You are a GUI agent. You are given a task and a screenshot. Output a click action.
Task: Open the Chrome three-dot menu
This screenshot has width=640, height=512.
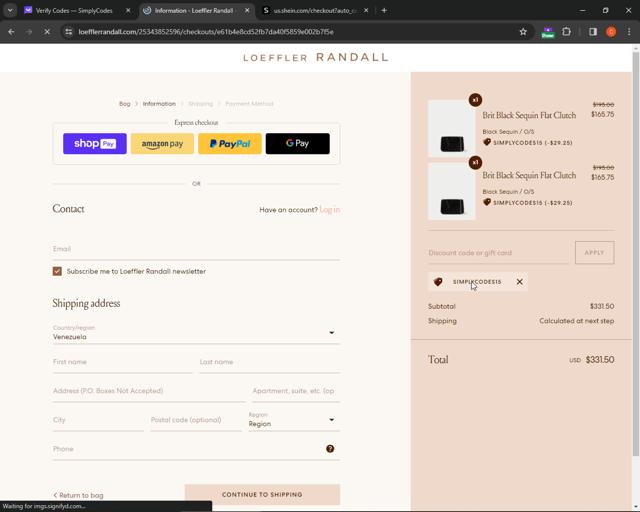[629, 32]
